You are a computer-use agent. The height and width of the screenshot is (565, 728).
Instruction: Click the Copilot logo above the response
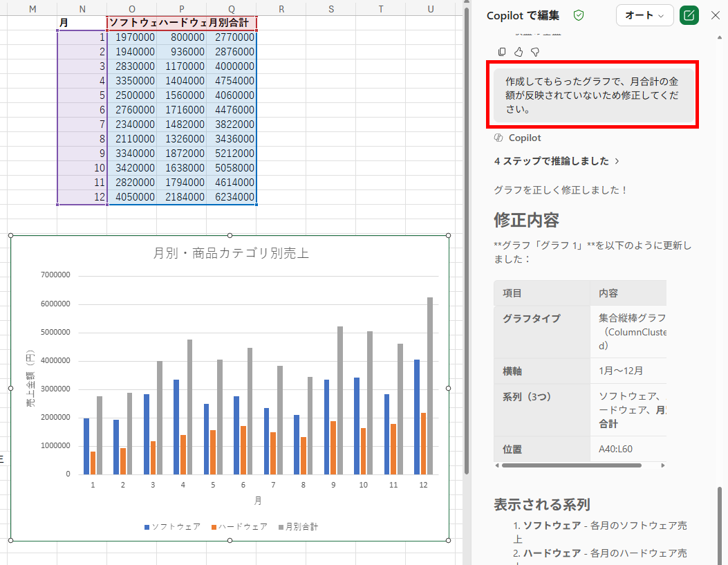[498, 138]
